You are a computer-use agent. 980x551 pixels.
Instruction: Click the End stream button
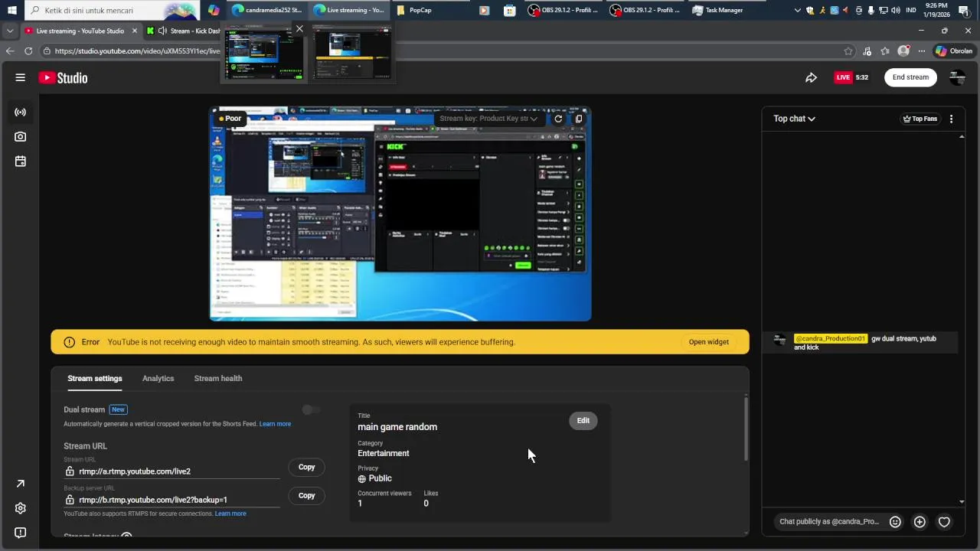910,77
